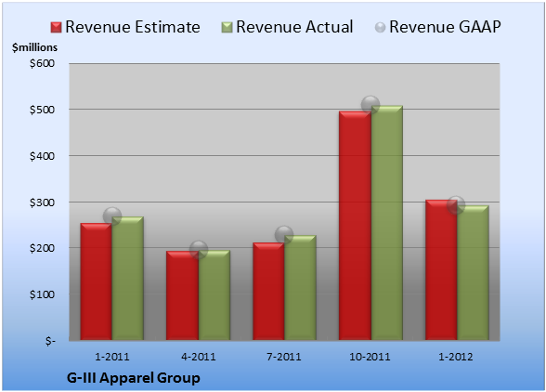Click the '1-2011' x-axis label
546x392 pixels.
tap(112, 357)
